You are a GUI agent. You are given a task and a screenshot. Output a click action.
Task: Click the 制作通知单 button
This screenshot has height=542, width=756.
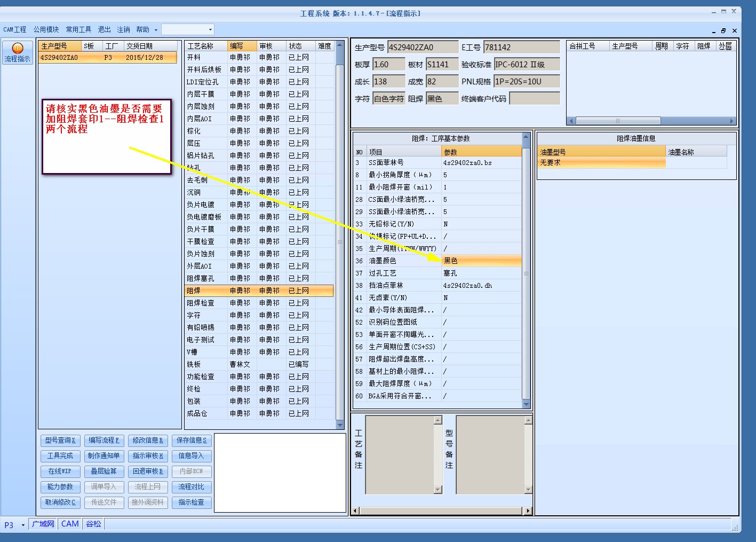coord(104,456)
